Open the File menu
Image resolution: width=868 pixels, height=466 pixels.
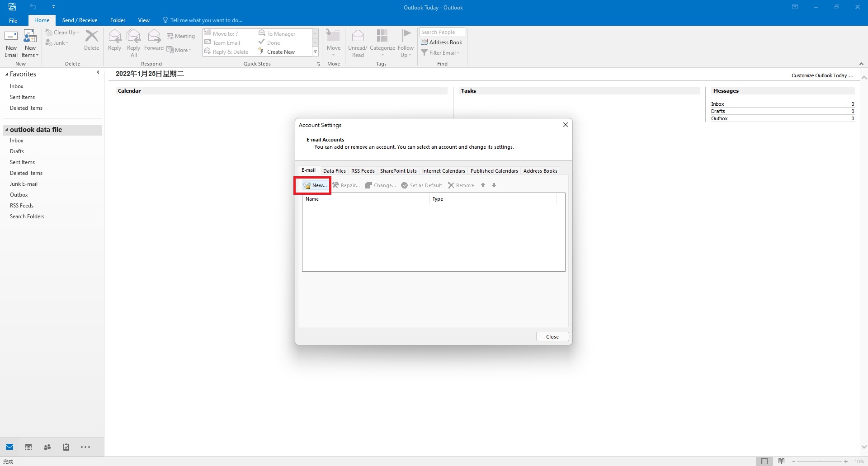click(14, 20)
